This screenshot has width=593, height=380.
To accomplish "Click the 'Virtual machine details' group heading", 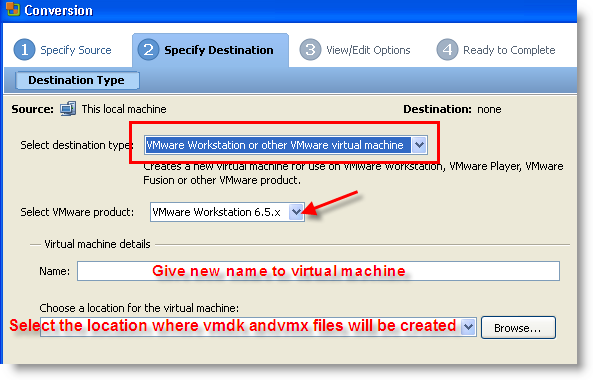I will click(97, 244).
